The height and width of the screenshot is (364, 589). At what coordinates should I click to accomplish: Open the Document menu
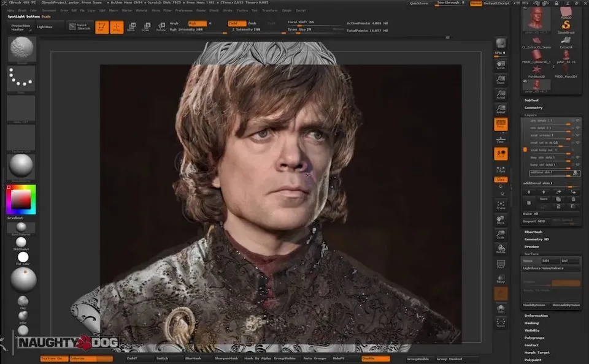click(48, 10)
